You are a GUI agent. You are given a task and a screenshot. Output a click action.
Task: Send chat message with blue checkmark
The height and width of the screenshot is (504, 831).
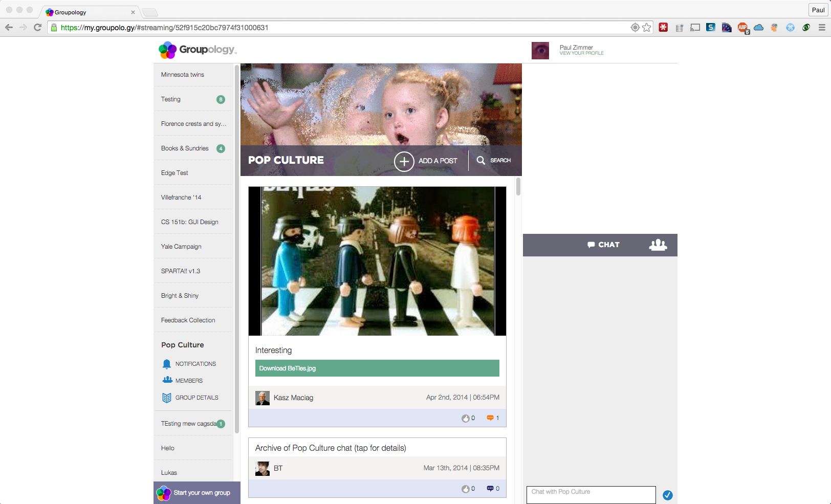click(667, 495)
